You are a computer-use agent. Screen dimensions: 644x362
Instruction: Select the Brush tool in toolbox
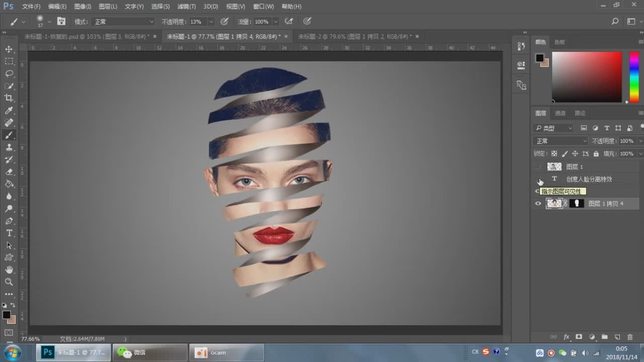(9, 135)
